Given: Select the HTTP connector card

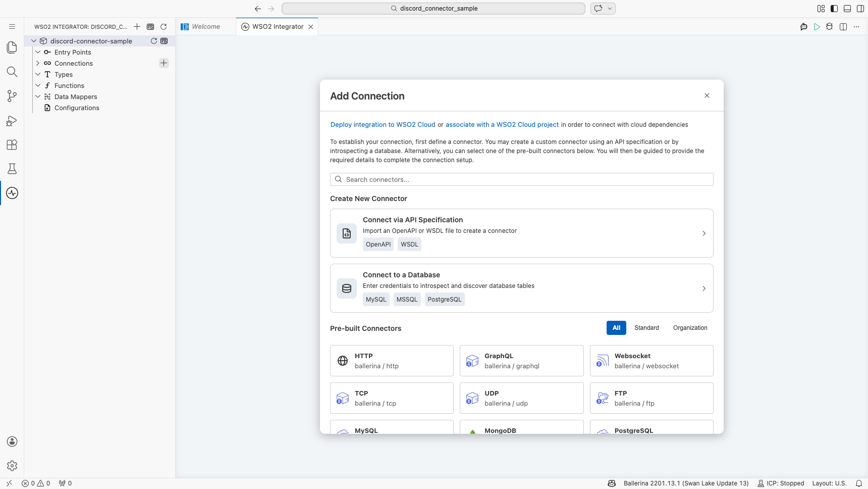Looking at the screenshot, I should 392,361.
